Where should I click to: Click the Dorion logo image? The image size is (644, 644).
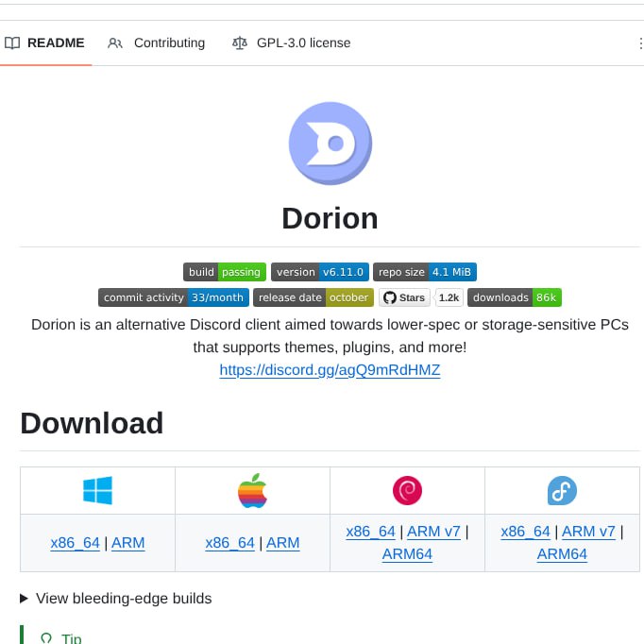point(330,144)
